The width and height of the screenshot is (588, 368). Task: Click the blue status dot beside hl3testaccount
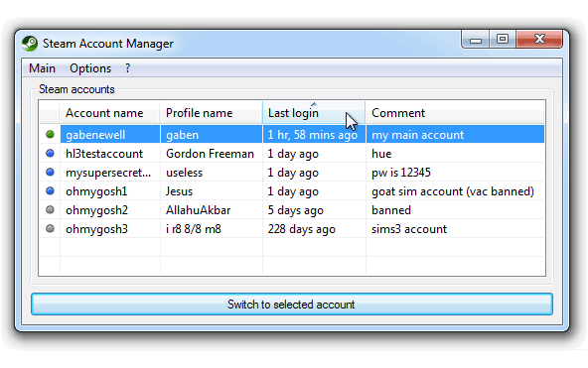point(50,153)
